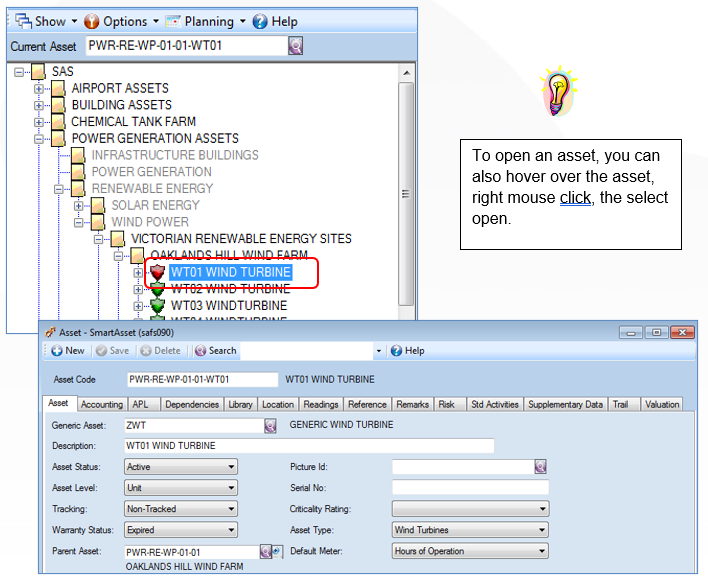This screenshot has width=708, height=577.
Task: Click the tree vertical scrollbar thumb
Action: point(406,194)
